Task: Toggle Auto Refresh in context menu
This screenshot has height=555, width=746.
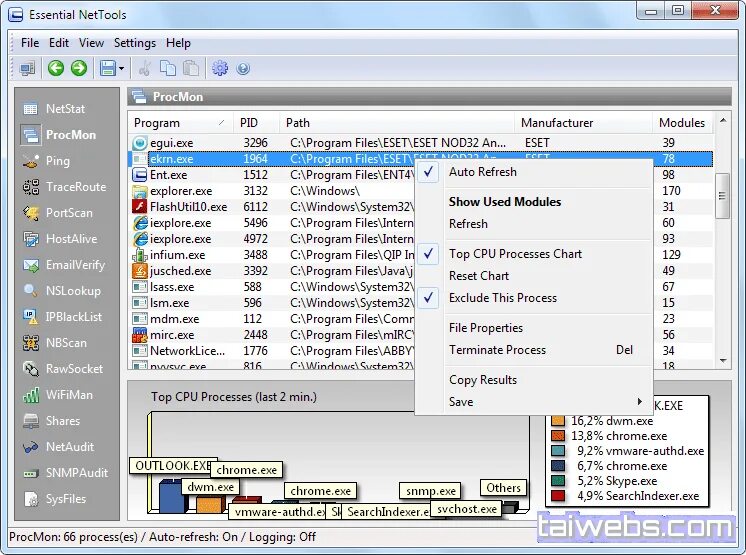Action: click(534, 172)
